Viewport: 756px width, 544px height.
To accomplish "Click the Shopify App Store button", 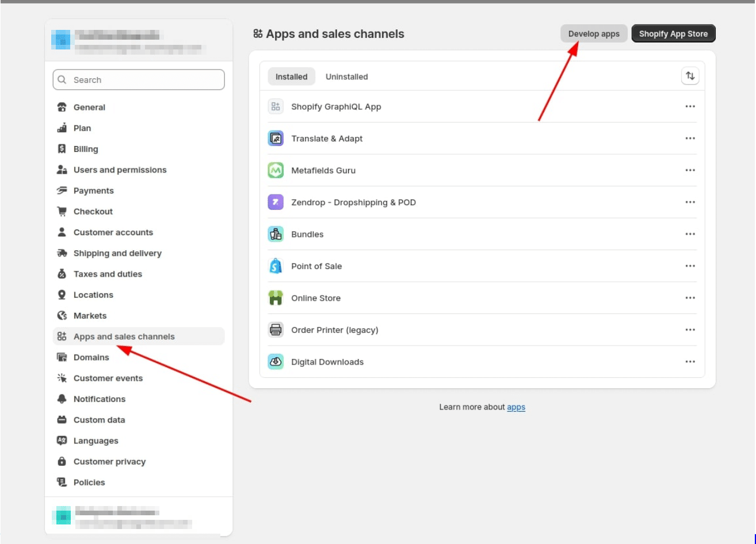I will tap(673, 34).
